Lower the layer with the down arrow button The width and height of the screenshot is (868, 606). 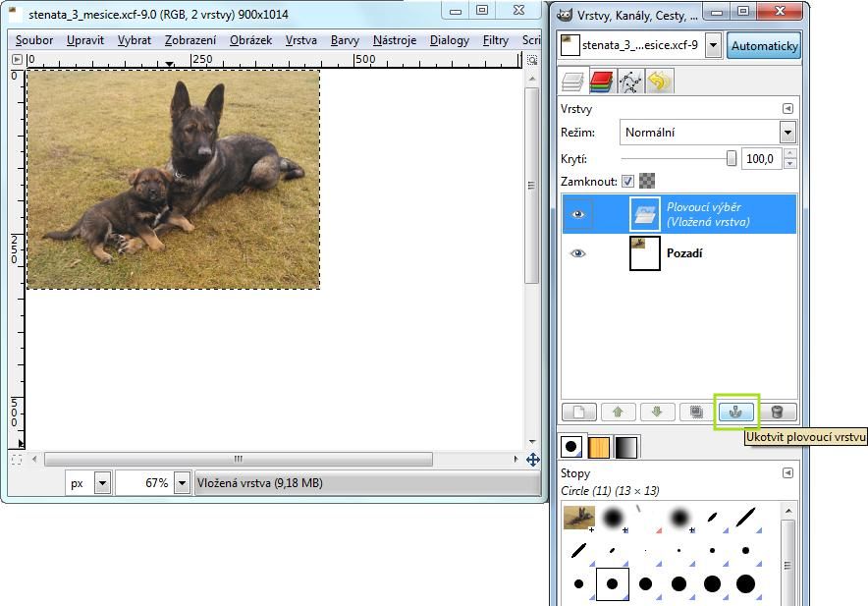tap(657, 413)
